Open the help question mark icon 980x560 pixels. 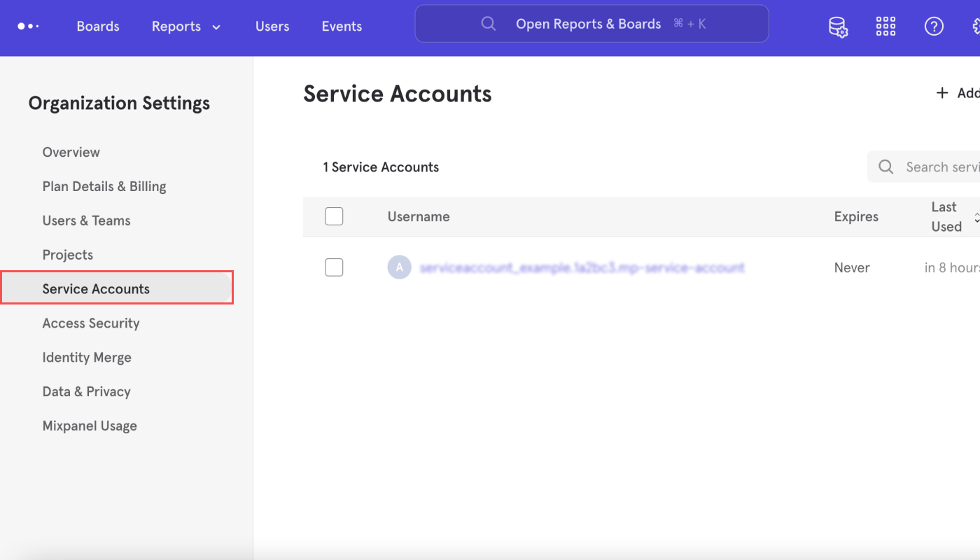coord(934,27)
